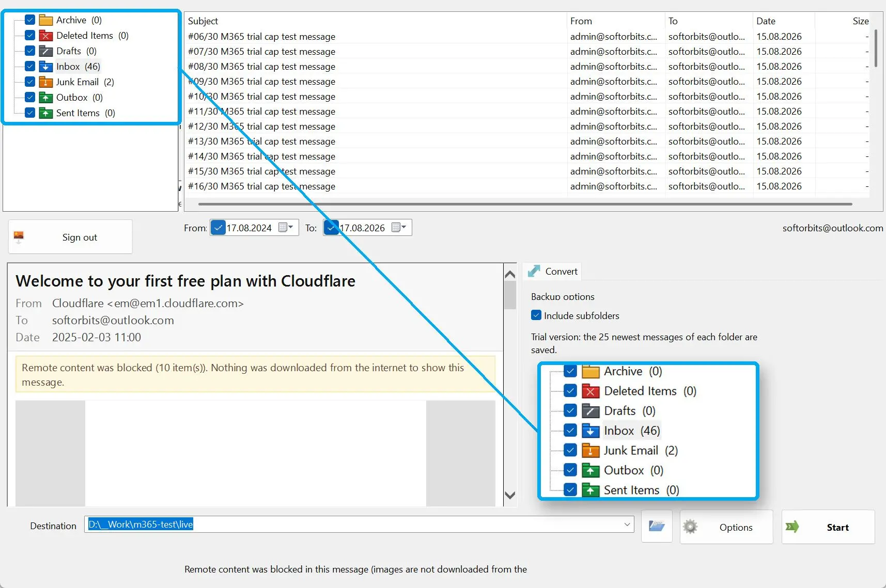Viewport: 886px width, 588px height.
Task: Click the Sign out button
Action: click(x=70, y=237)
